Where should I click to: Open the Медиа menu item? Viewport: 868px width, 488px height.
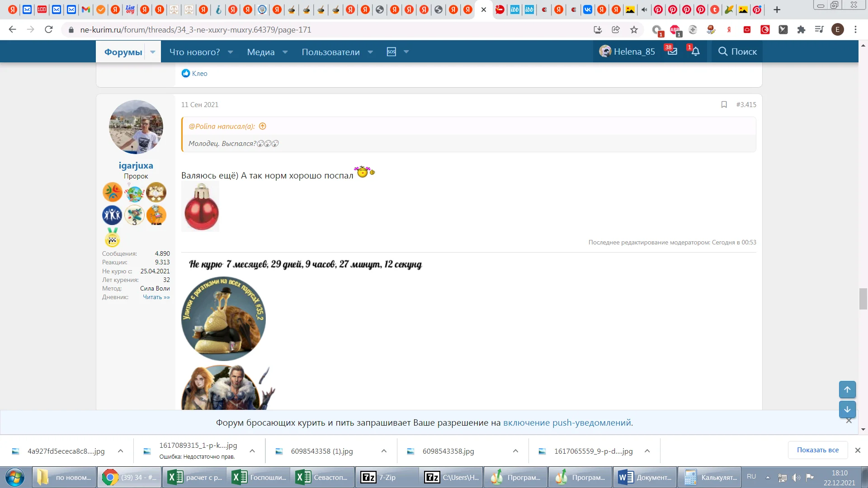coord(260,52)
